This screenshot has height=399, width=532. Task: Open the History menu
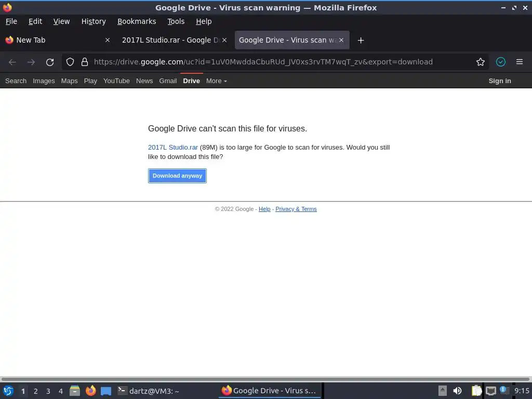pos(94,21)
